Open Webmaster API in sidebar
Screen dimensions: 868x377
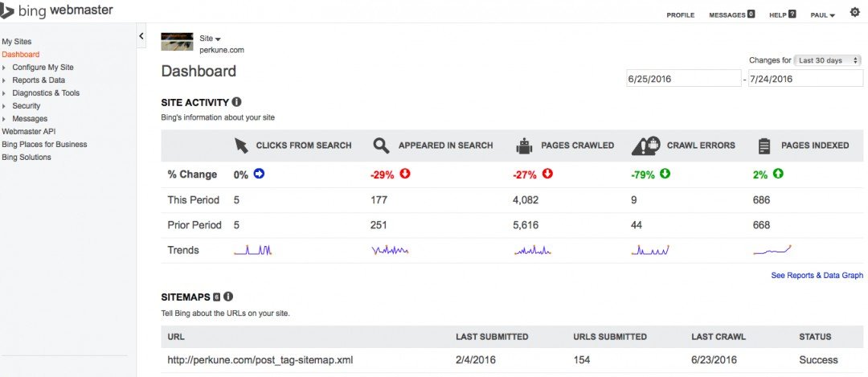(28, 131)
